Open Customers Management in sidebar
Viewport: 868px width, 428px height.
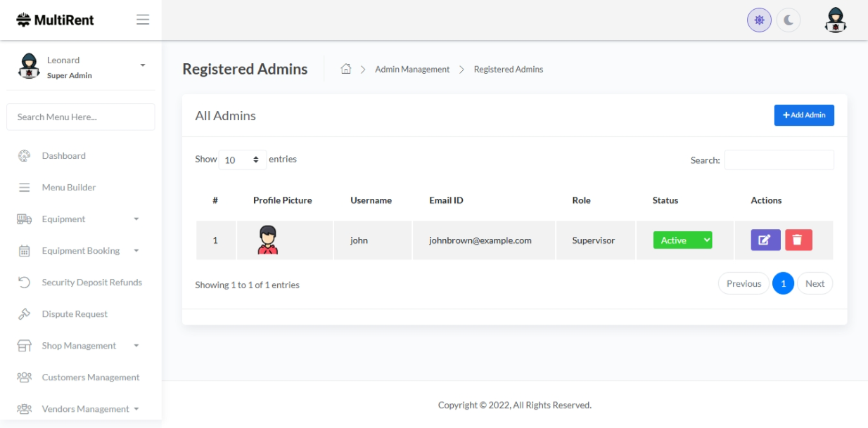coord(90,377)
